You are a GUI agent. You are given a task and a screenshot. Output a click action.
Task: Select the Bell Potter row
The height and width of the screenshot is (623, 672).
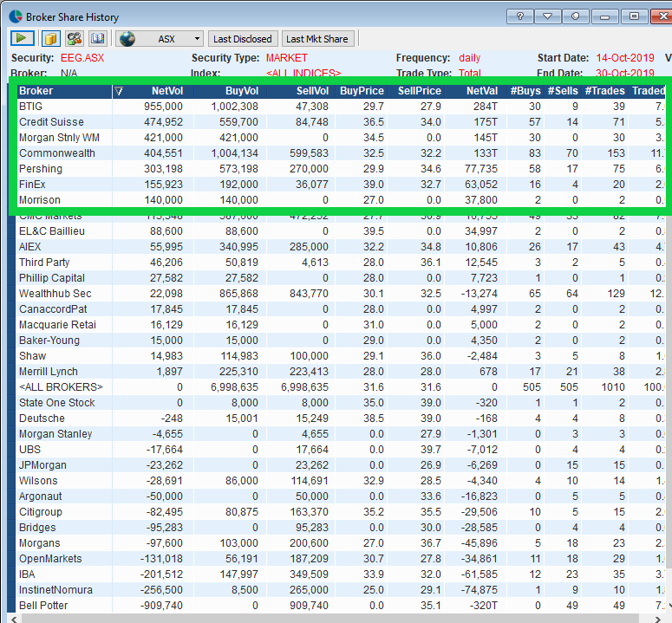pos(341,606)
